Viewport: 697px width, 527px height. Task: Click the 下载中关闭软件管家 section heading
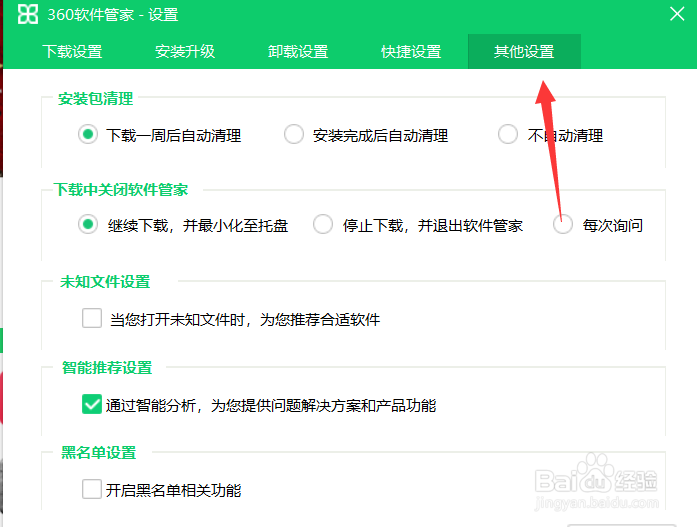tap(121, 190)
